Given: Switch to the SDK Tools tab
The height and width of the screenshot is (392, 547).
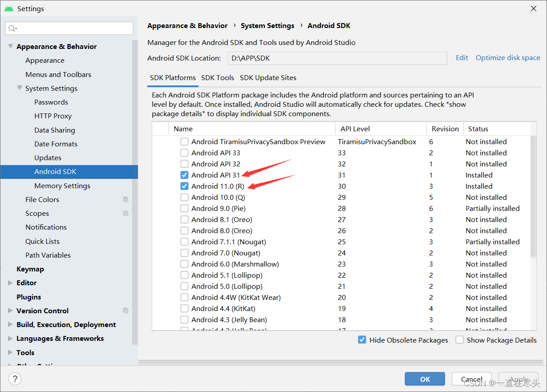Looking at the screenshot, I should (x=218, y=78).
